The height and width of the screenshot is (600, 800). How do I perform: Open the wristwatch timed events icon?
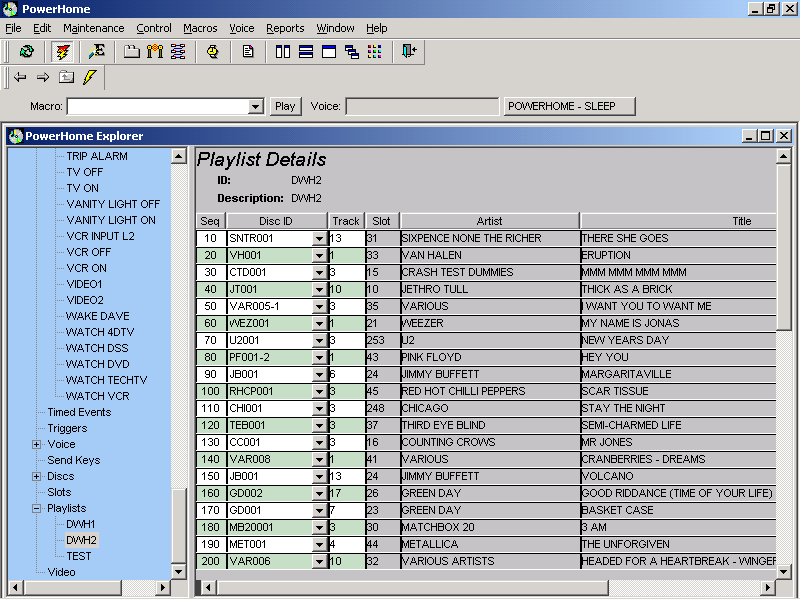[213, 52]
